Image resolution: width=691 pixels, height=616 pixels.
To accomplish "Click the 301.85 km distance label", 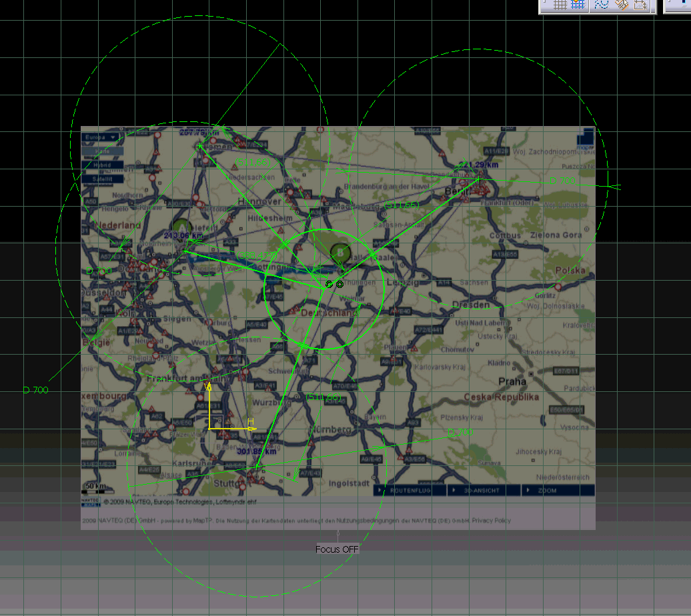I will pos(257,451).
